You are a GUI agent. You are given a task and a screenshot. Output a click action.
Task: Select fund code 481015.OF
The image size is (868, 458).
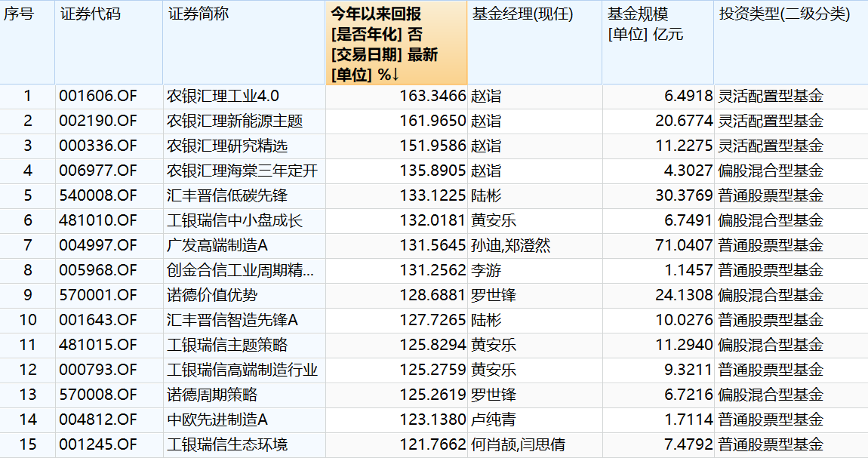[x=98, y=345]
